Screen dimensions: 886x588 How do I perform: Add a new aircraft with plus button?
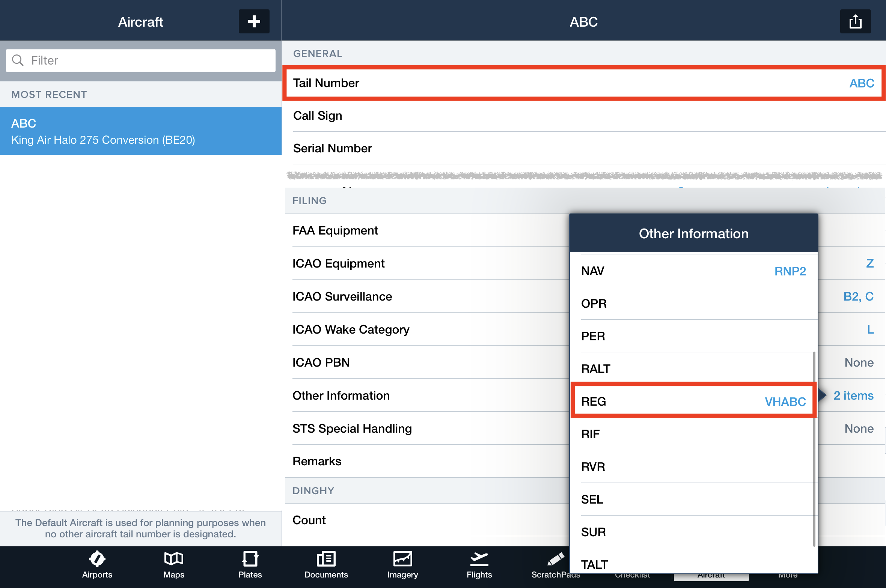pyautogui.click(x=254, y=21)
